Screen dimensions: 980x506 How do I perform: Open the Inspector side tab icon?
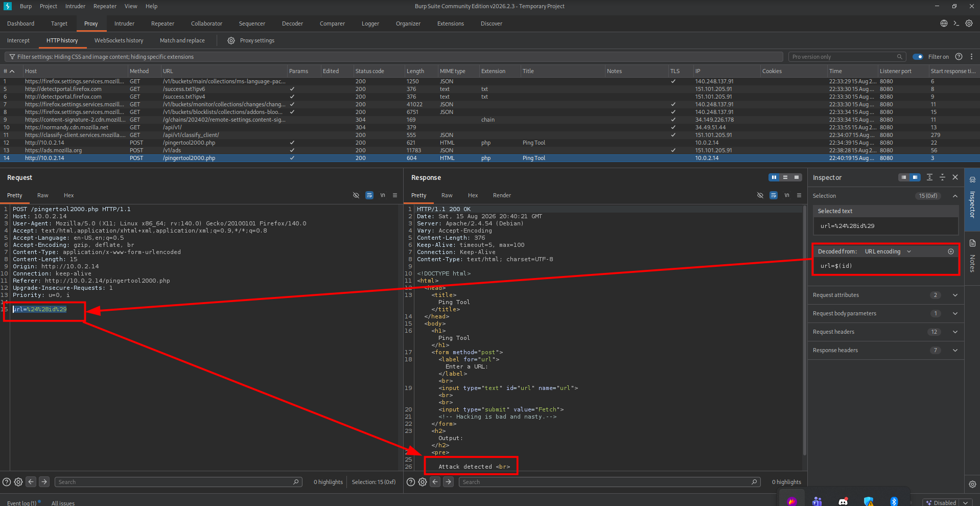coord(972,180)
